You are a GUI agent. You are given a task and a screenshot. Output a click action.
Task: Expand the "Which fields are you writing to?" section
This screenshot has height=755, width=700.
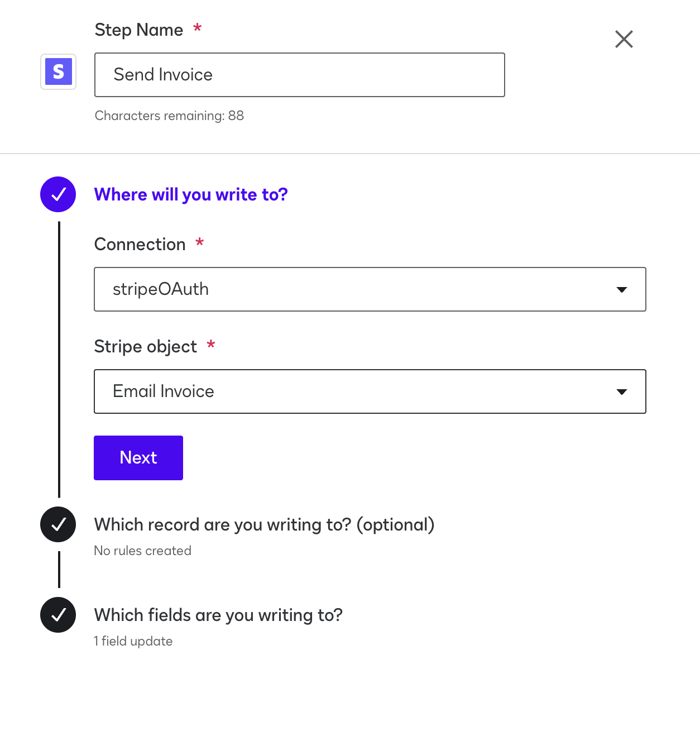click(x=218, y=615)
